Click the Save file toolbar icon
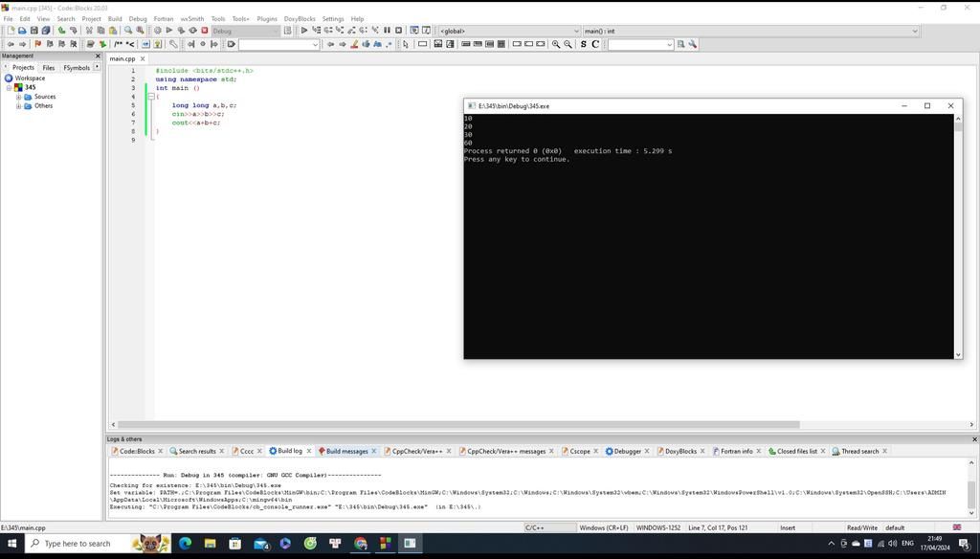The image size is (980, 559). coord(33,30)
